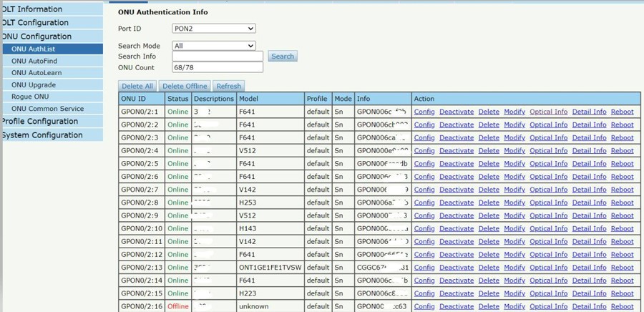Click the unknown model cell for GPON0/2:16

270,307
